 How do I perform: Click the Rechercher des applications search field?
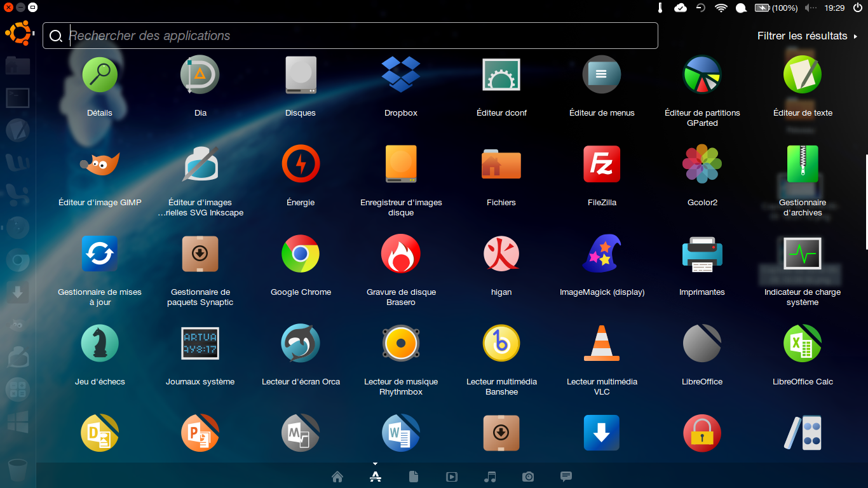click(349, 36)
